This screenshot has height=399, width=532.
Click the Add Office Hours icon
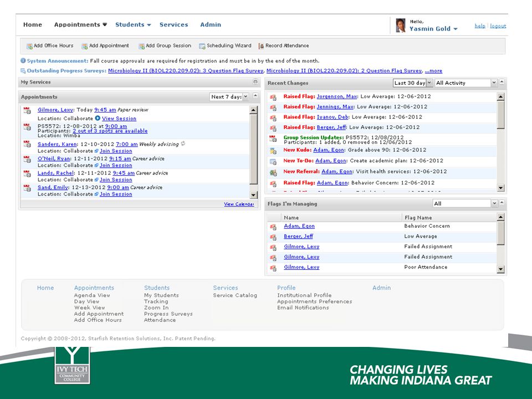(x=29, y=46)
